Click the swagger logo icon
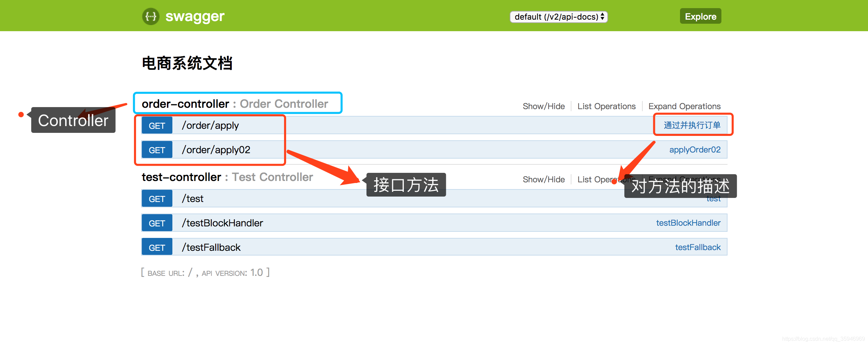Image resolution: width=868 pixels, height=345 pixels. point(151,16)
